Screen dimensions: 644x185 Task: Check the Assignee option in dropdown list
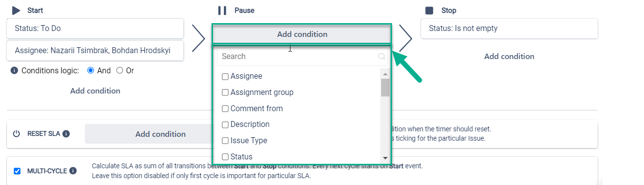pos(225,76)
